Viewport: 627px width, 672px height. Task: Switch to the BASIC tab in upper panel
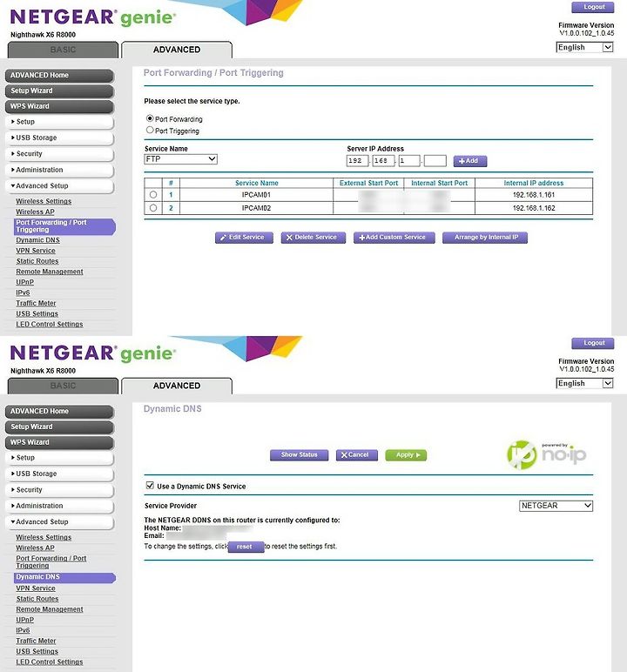tap(63, 50)
